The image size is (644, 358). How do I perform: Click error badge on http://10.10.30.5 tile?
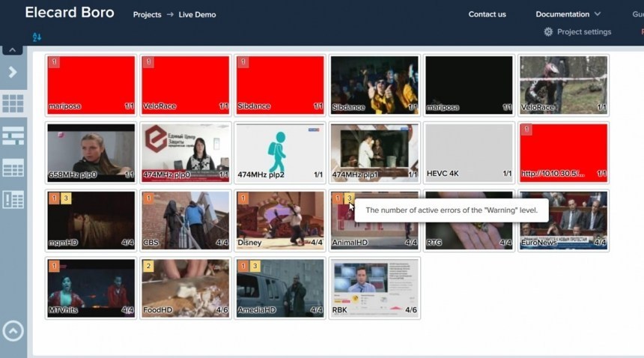click(x=526, y=130)
